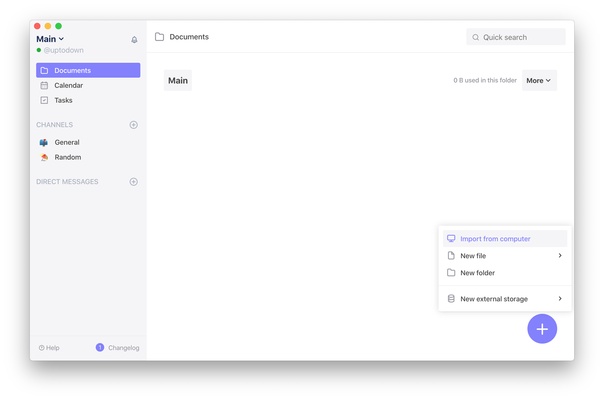Click the folder icon beside Documents header
The height and width of the screenshot is (400, 604).
click(x=159, y=37)
